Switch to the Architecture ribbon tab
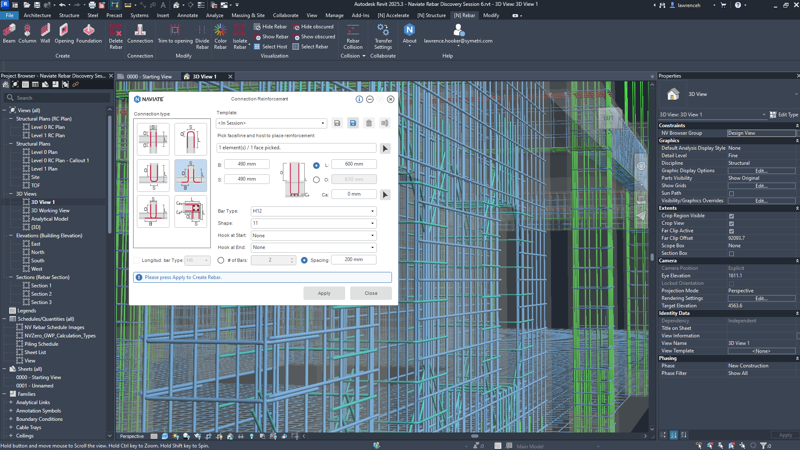Viewport: 800px width, 450px height. pyautogui.click(x=37, y=15)
